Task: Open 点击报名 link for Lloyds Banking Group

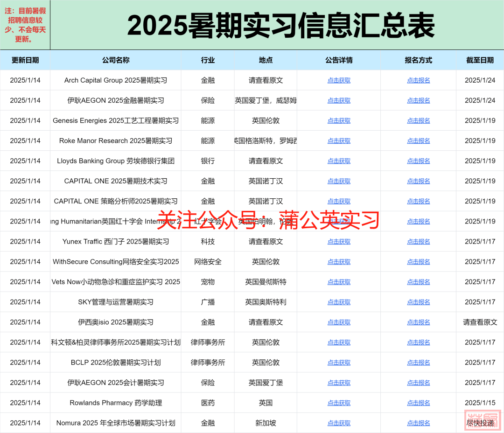Action: pos(418,161)
